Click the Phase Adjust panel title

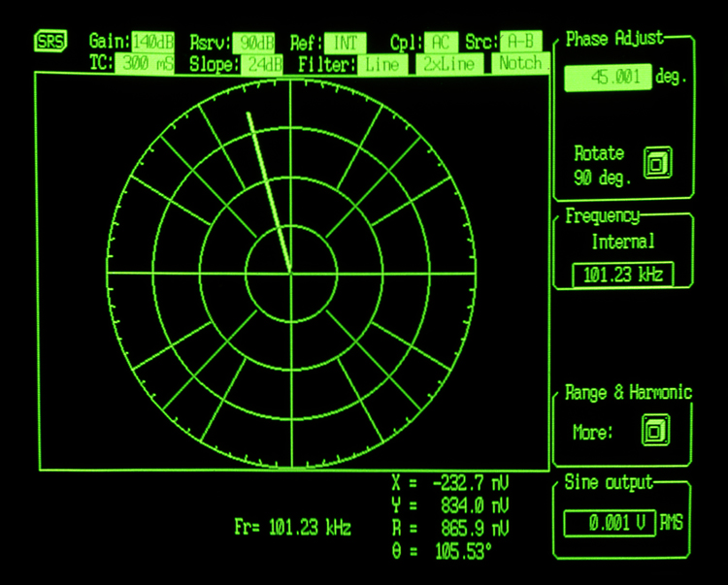(614, 39)
